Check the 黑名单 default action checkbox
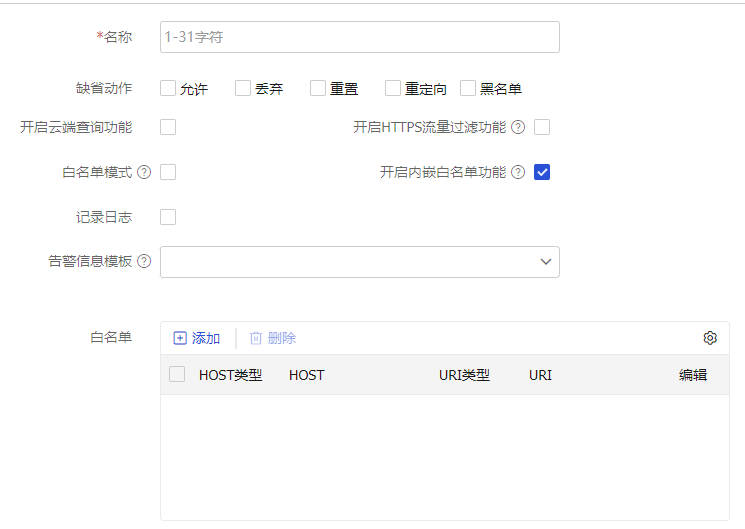Image resolution: width=745 pixels, height=529 pixels. point(468,88)
